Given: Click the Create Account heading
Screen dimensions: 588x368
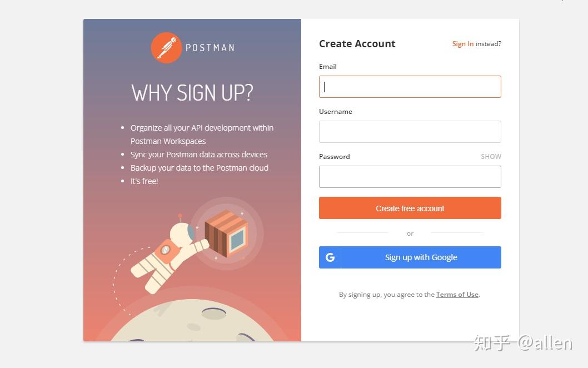Looking at the screenshot, I should point(357,44).
